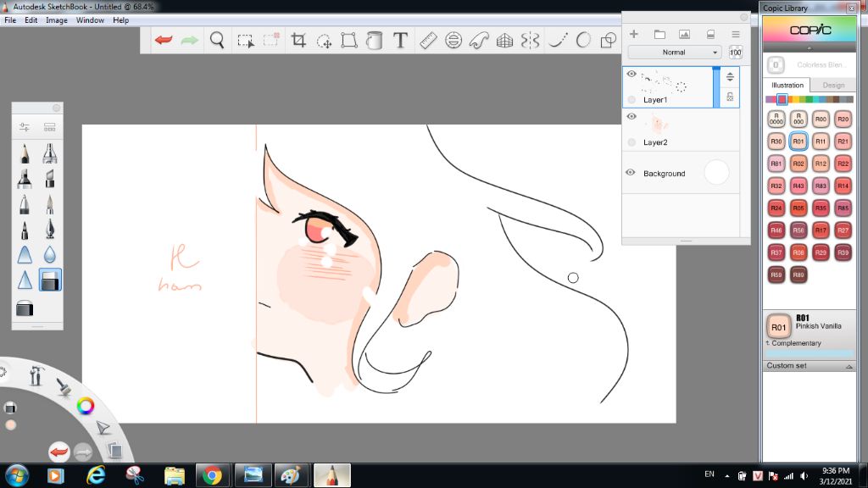Screen dimensions: 868x488
Task: Hide Layer1 using its eye icon
Action: 632,74
